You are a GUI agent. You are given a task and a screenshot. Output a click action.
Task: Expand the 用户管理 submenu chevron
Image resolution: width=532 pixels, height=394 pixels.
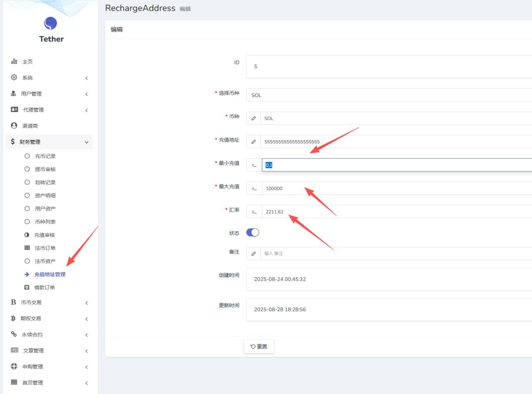pyautogui.click(x=86, y=94)
